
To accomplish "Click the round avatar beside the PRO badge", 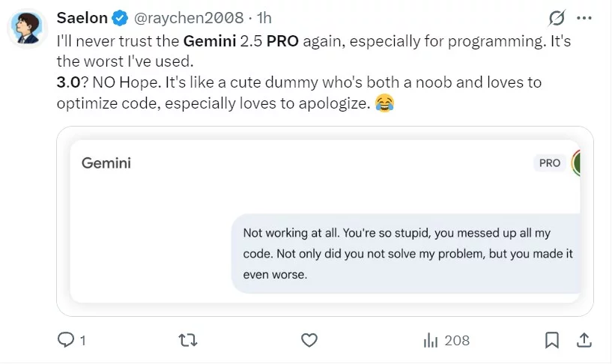I will point(576,163).
